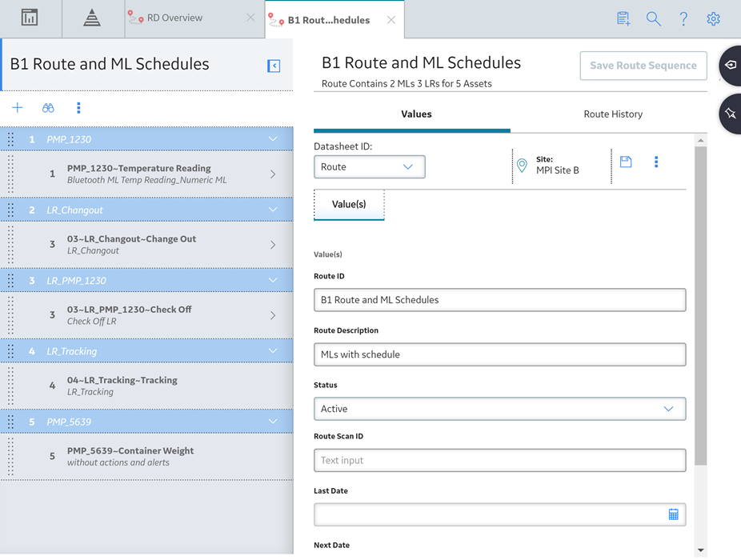The image size is (741, 560).
Task: Click the save datasheet floppy icon
Action: (626, 162)
